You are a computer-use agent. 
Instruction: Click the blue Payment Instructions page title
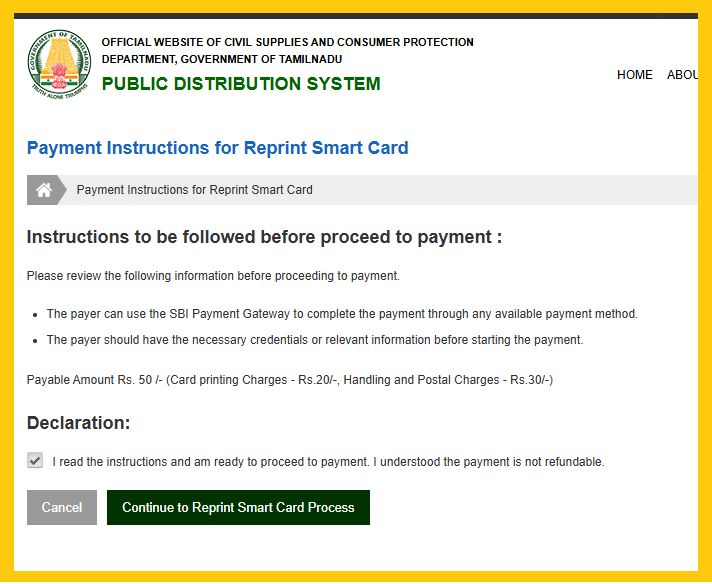(217, 148)
